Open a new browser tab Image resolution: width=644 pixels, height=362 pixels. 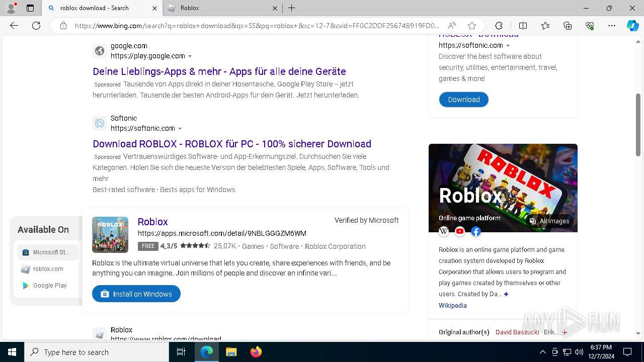tap(292, 8)
